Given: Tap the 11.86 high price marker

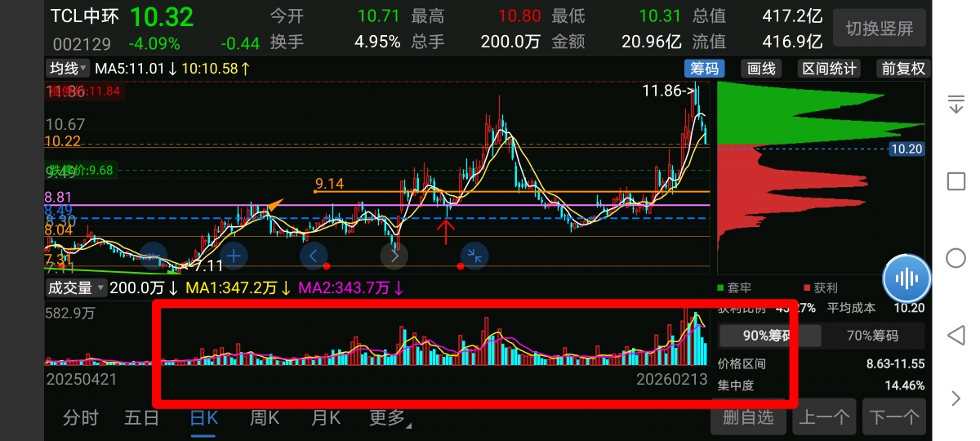Looking at the screenshot, I should (x=668, y=91).
